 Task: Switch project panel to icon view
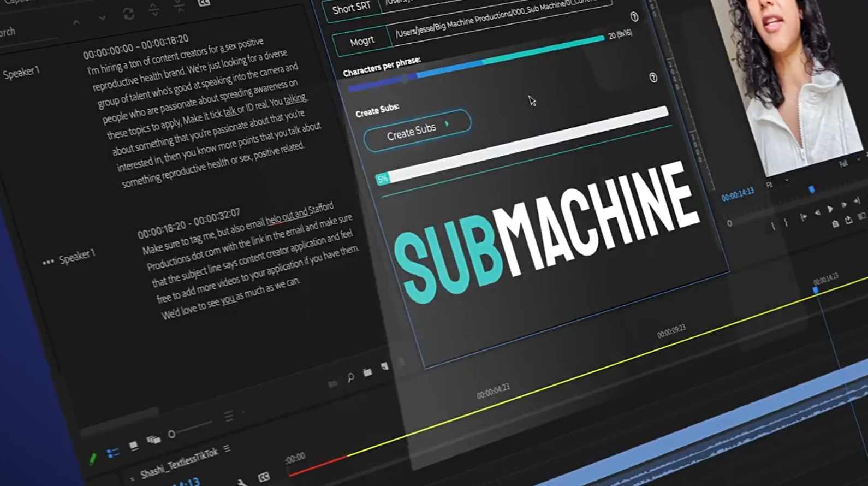click(133, 446)
